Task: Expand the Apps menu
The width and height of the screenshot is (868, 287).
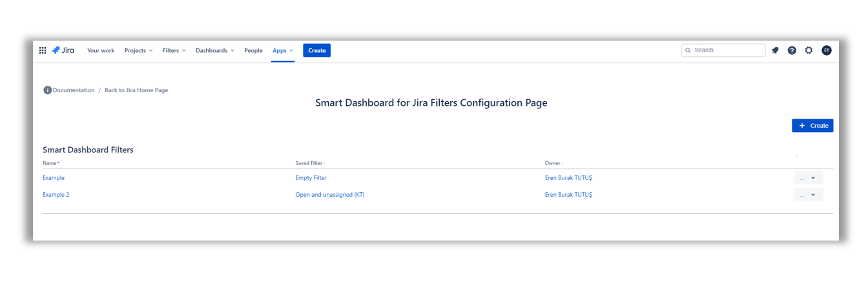Action: (x=283, y=50)
